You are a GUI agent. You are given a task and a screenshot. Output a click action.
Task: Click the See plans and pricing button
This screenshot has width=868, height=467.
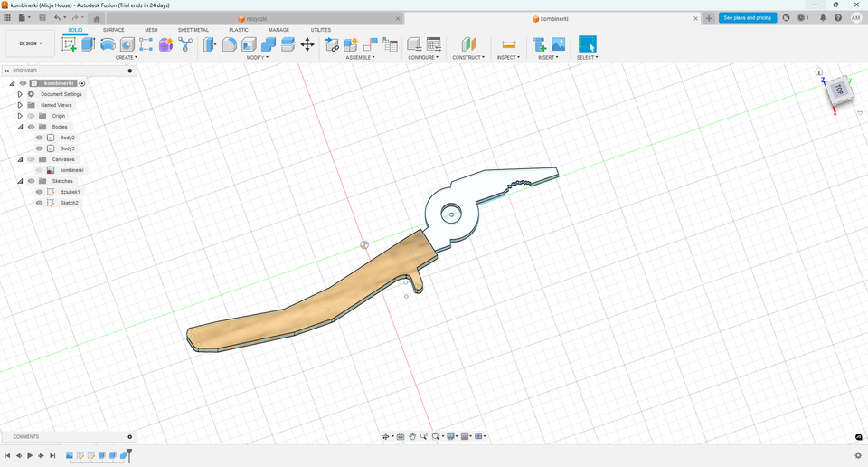748,18
